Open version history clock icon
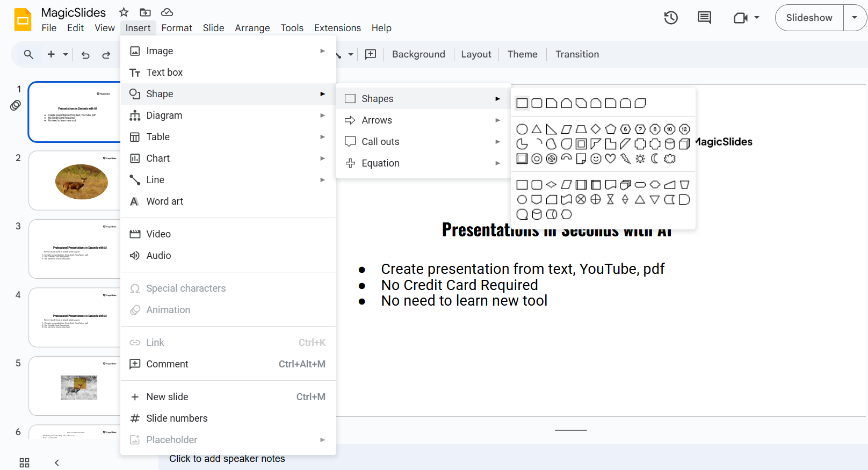Screen dimensions: 868x470 coord(671,18)
